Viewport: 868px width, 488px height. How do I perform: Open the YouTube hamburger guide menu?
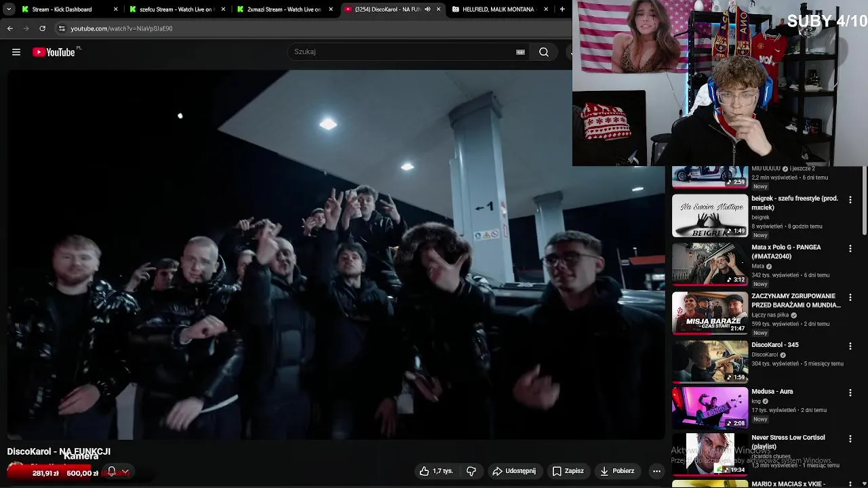(x=16, y=52)
